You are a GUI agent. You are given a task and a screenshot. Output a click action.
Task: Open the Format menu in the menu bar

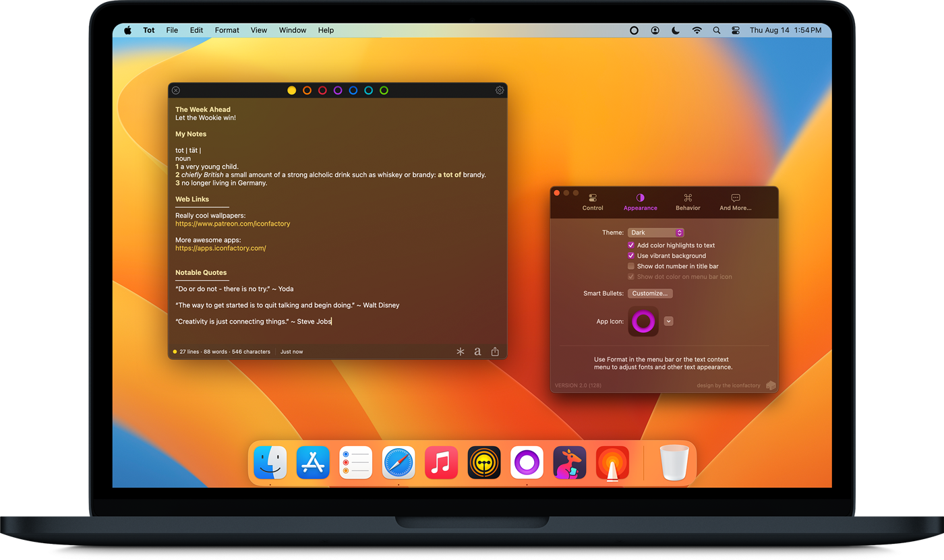pyautogui.click(x=227, y=30)
